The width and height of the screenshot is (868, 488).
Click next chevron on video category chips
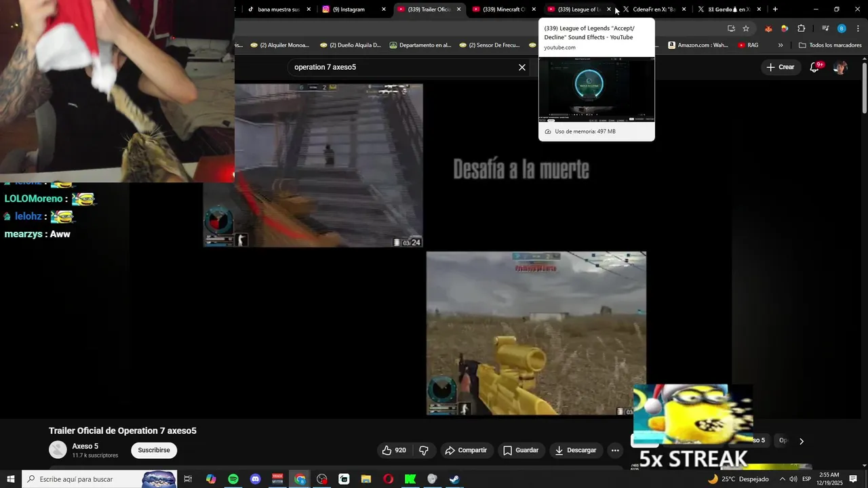tap(801, 441)
